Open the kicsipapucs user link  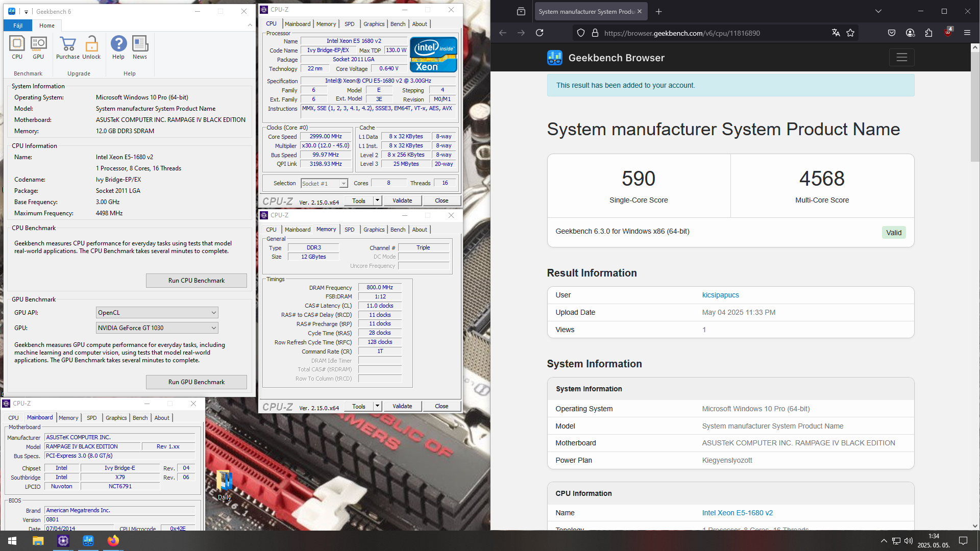[720, 295]
